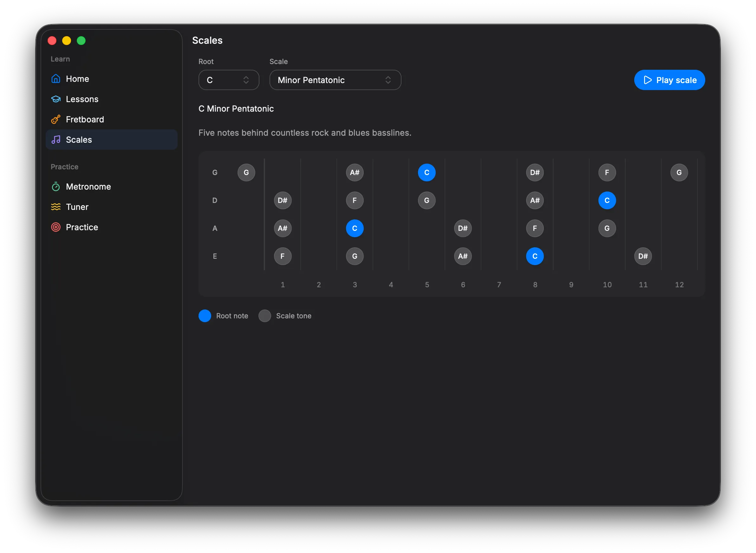Click A# at fret 6 on E string

click(x=463, y=256)
